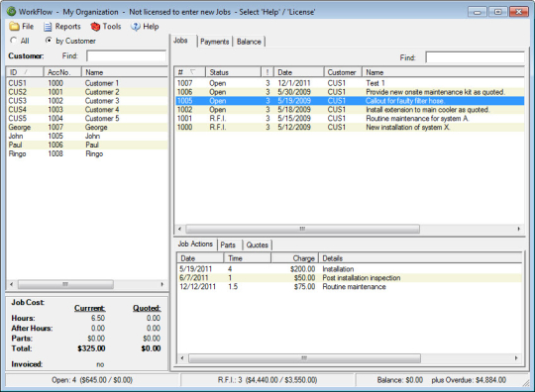Select job 1006 onsite maintenance kit
Viewport: 535px width, 392px height.
350,92
